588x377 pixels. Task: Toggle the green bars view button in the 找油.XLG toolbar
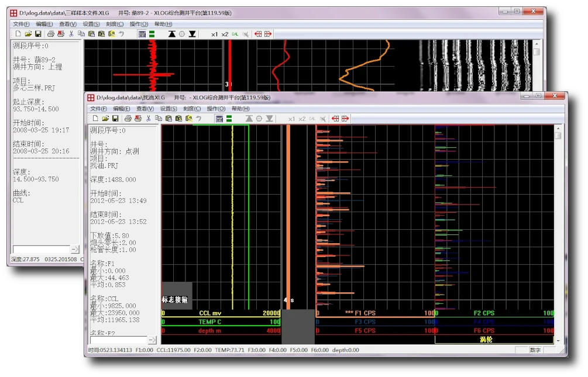click(x=229, y=118)
